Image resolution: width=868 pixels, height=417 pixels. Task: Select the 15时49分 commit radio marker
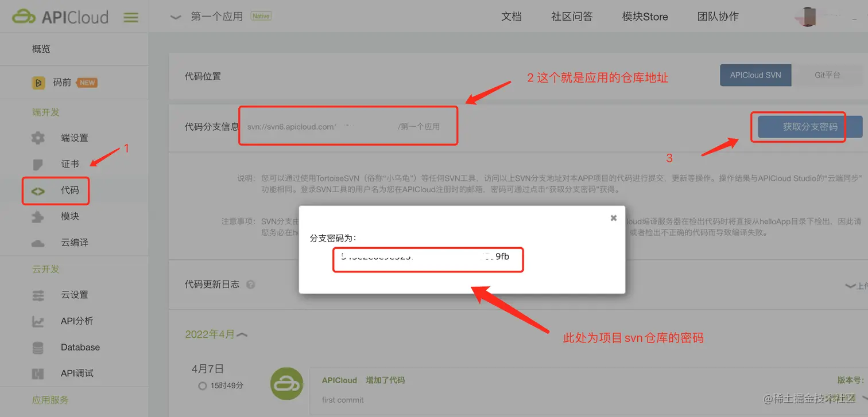click(202, 386)
